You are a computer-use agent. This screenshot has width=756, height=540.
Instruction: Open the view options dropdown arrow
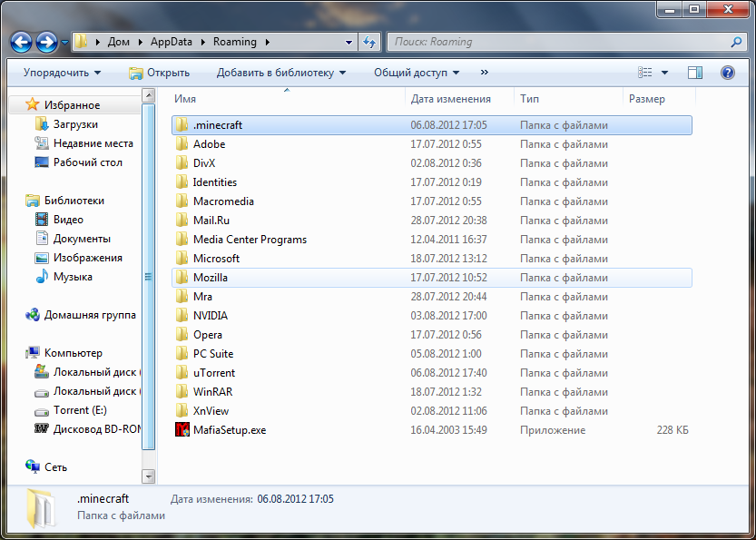click(x=664, y=73)
